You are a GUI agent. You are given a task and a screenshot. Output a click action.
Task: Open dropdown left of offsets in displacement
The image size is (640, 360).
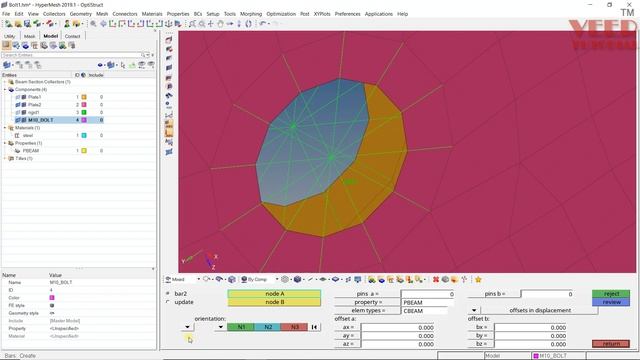coord(474,311)
